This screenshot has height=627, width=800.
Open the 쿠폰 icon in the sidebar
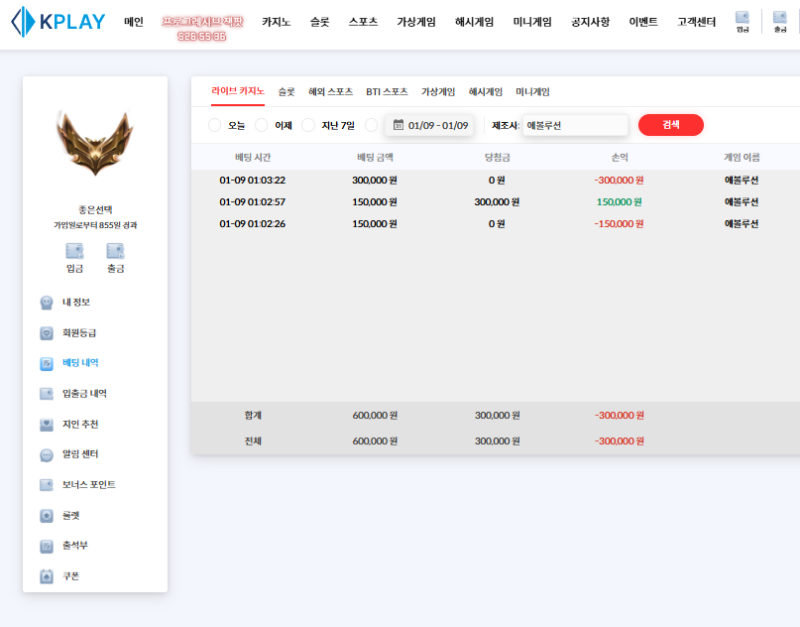(46, 577)
